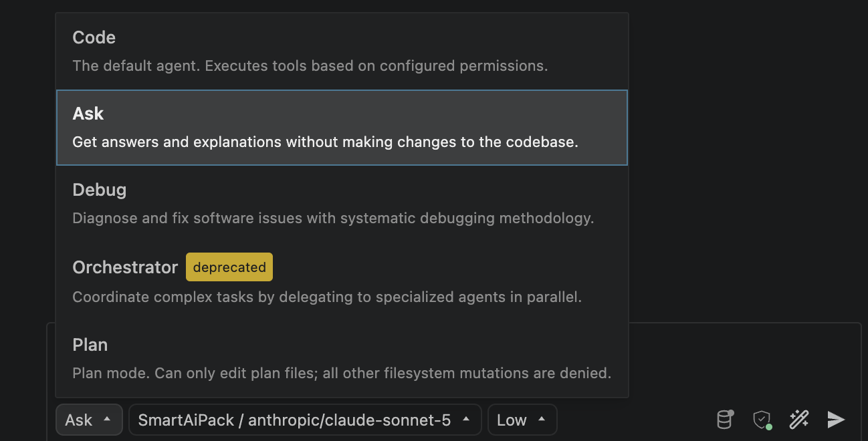Screen dimensions: 868x441
Task: Select the Code agent option
Action: (x=342, y=51)
